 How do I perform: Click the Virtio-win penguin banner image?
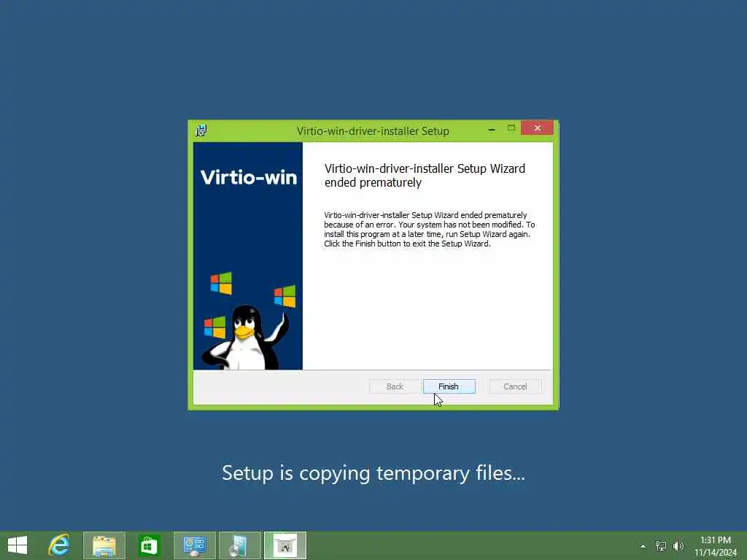tap(248, 256)
